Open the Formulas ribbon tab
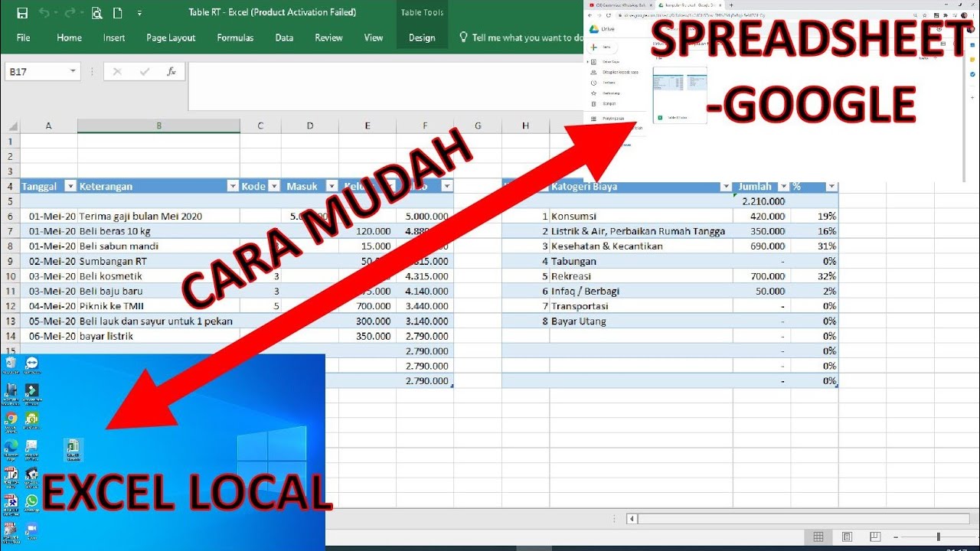Screen dimensions: 980x551 coord(235,37)
